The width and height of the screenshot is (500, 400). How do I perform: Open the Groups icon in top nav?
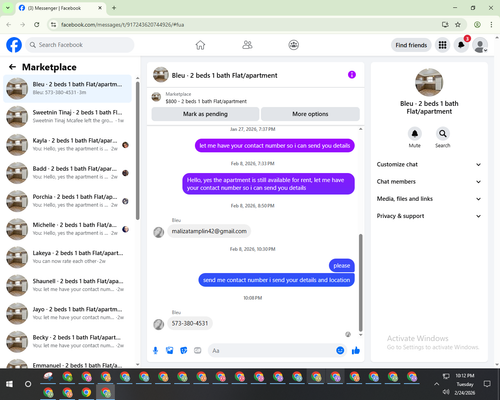tap(293, 45)
